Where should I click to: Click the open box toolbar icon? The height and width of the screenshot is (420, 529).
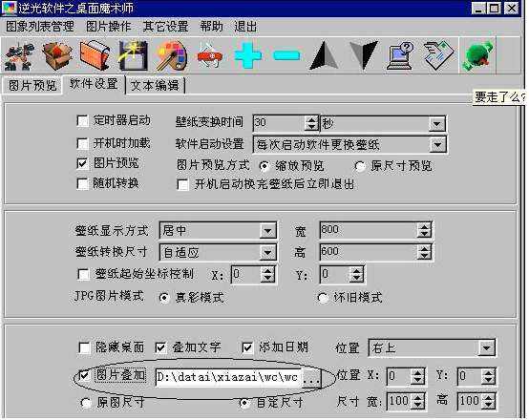click(x=56, y=55)
